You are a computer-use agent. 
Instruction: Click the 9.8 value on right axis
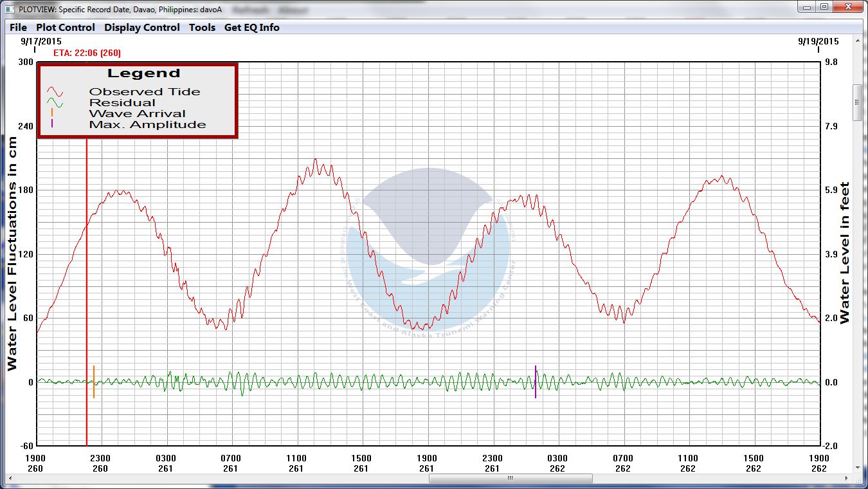coord(831,62)
